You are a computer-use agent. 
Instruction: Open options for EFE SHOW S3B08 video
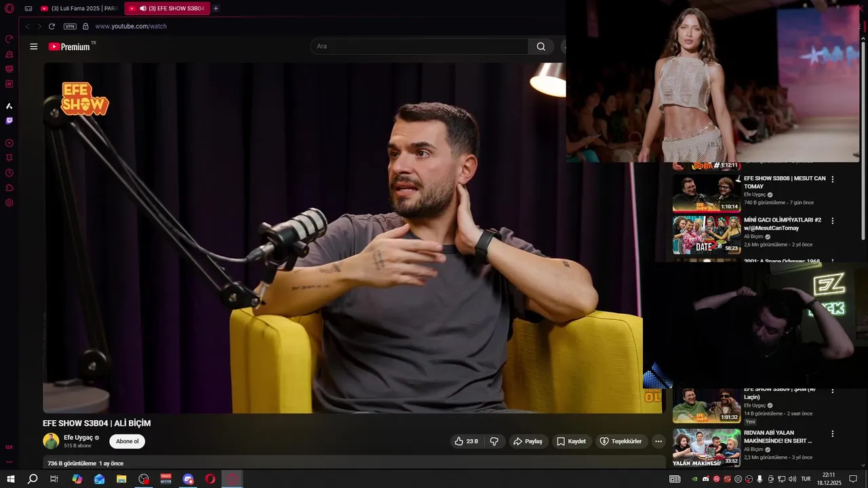coord(833,180)
